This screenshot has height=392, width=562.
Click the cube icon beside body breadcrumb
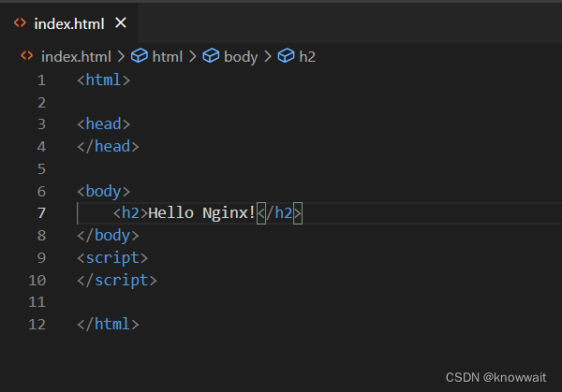(x=212, y=56)
